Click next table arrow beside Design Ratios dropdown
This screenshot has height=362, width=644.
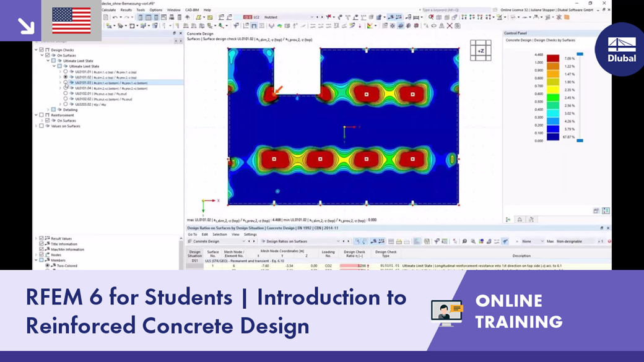pos(349,241)
